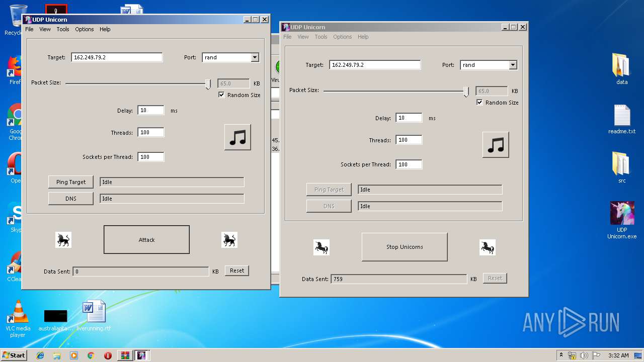This screenshot has height=362, width=644.
Task: Open the Help menu in left UDP Unicorn window
Action: coord(105,29)
